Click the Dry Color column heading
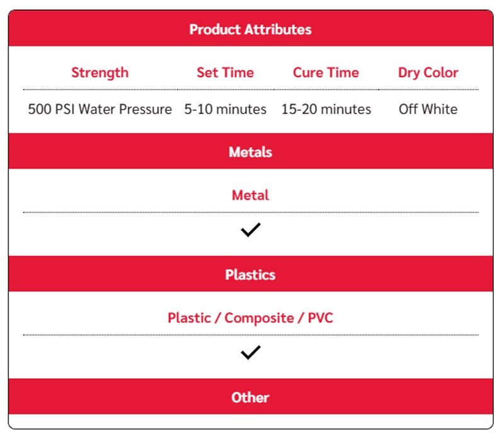Image resolution: width=504 pixels, height=435 pixels. click(x=428, y=73)
